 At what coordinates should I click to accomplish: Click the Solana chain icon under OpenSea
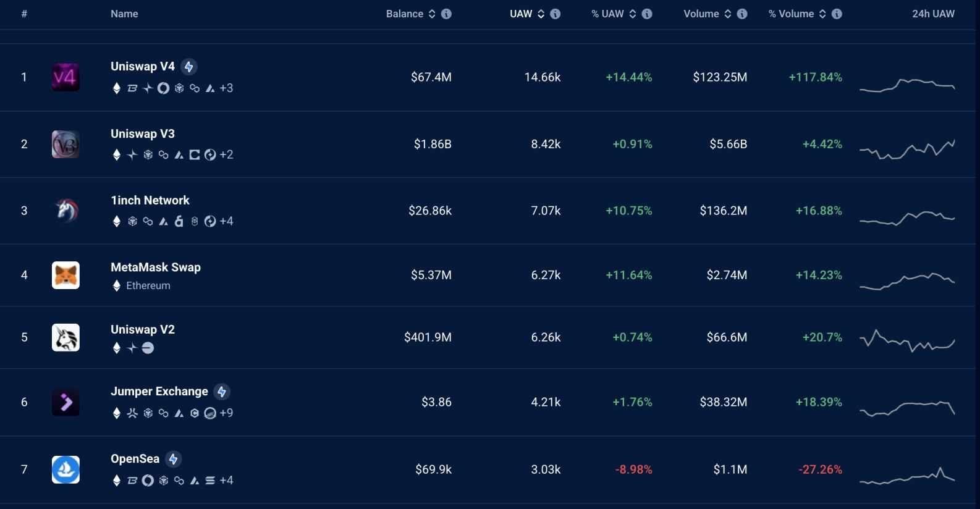[210, 481]
